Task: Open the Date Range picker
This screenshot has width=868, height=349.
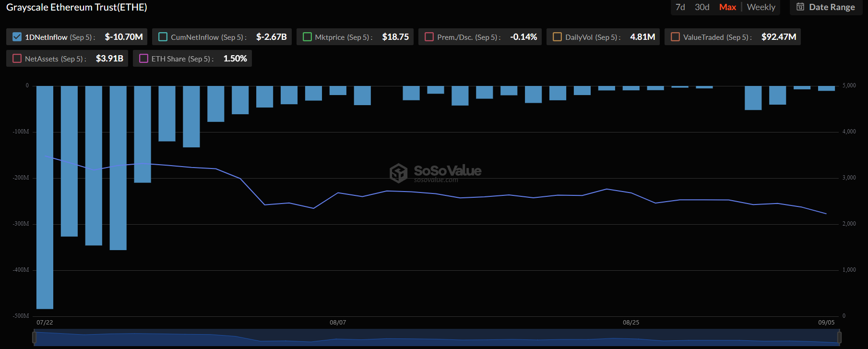Action: [x=826, y=7]
